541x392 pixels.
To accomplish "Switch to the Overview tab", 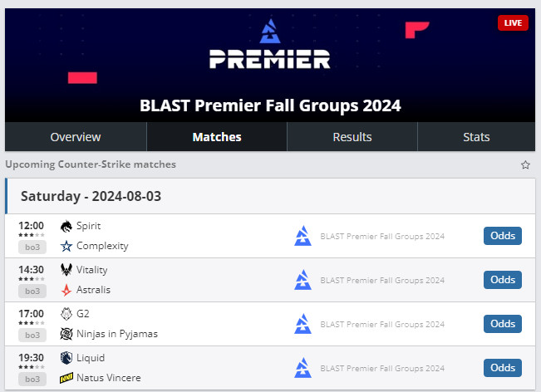I will click(x=76, y=137).
